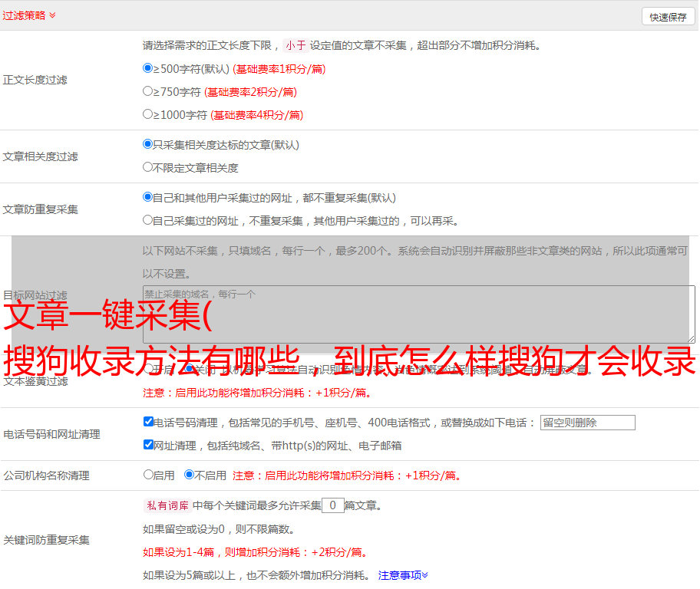This screenshot has width=700, height=589.
Task: Click the 快速保存 button
Action: (x=668, y=18)
